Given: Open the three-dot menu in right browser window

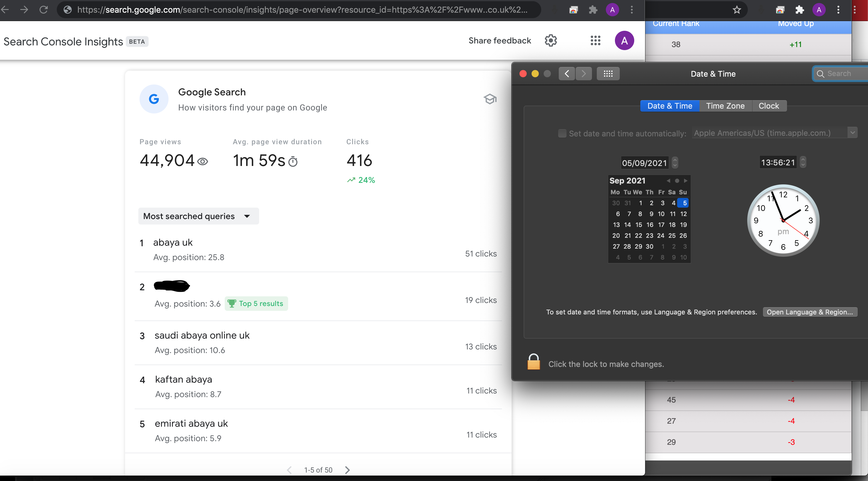Looking at the screenshot, I should [x=838, y=10].
